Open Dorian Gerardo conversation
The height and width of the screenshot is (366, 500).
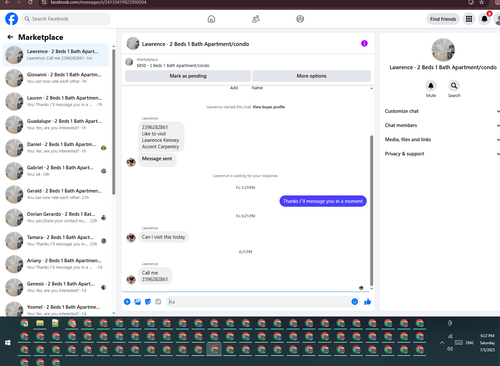click(56, 217)
